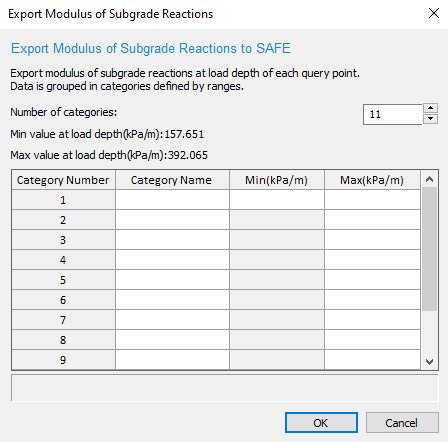This screenshot has height=442, width=448.
Task: Click the Cancel button
Action: click(402, 423)
